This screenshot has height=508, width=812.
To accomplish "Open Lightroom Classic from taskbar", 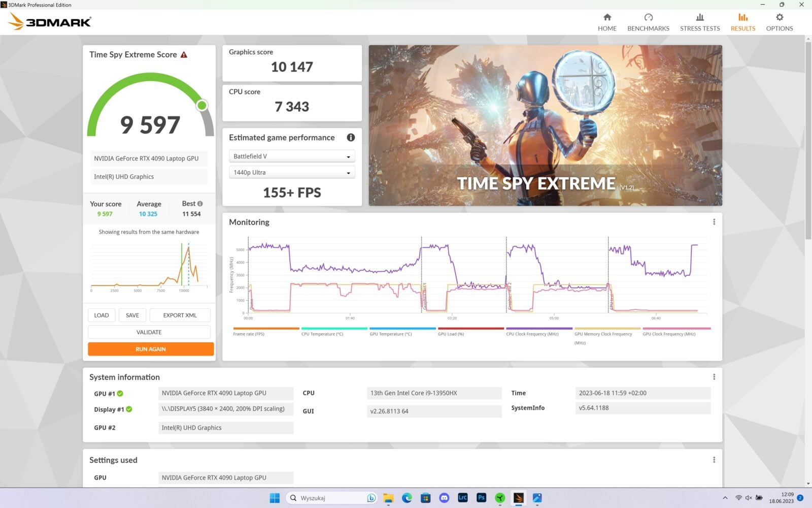I will click(x=463, y=498).
